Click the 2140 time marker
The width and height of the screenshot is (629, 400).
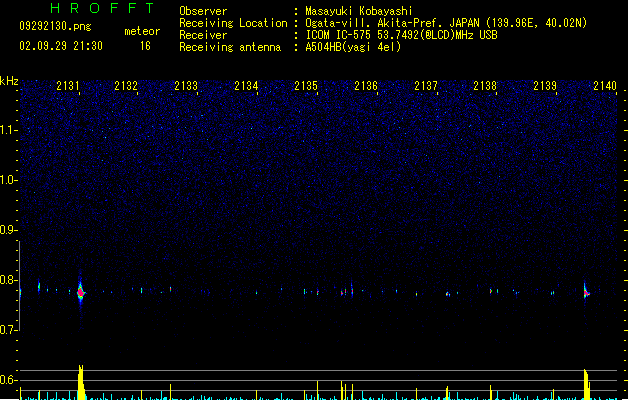(x=605, y=86)
